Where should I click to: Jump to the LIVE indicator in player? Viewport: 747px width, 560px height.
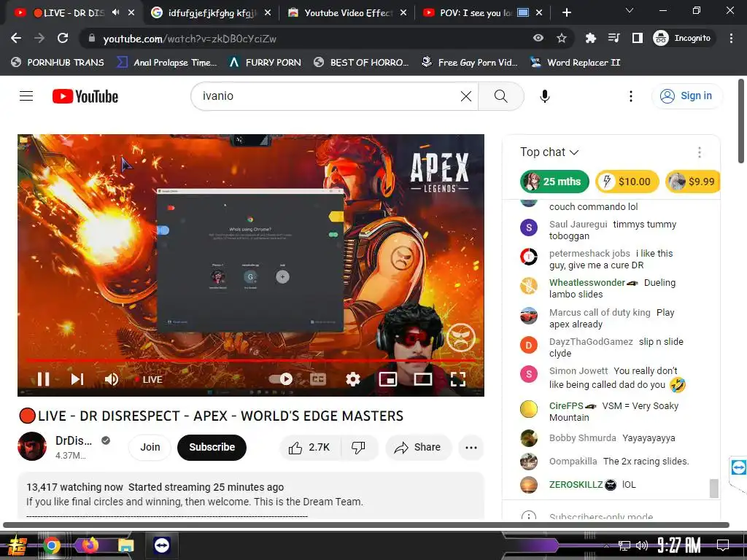coord(148,379)
